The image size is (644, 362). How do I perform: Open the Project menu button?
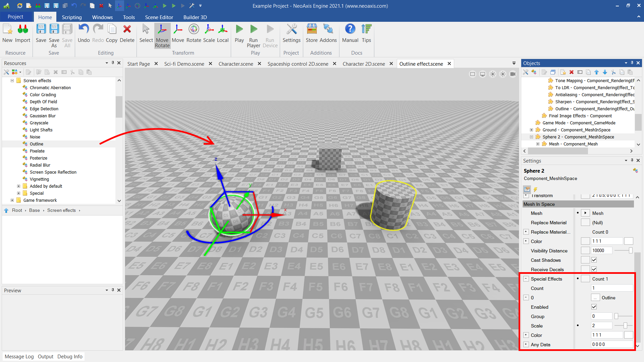15,17
